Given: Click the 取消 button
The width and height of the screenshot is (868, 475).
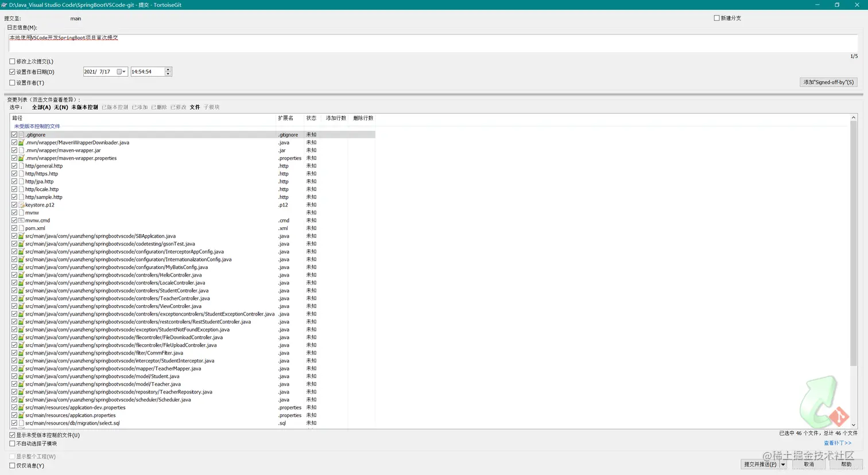Looking at the screenshot, I should pos(809,465).
